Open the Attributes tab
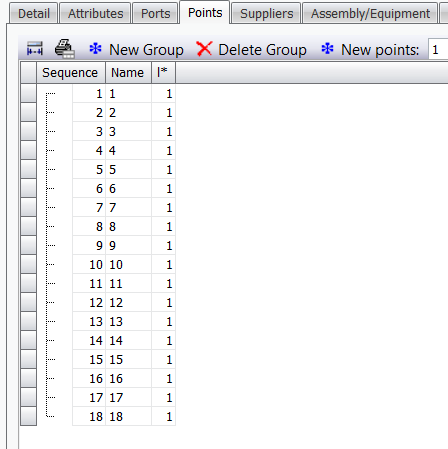448x449 pixels. tap(95, 14)
